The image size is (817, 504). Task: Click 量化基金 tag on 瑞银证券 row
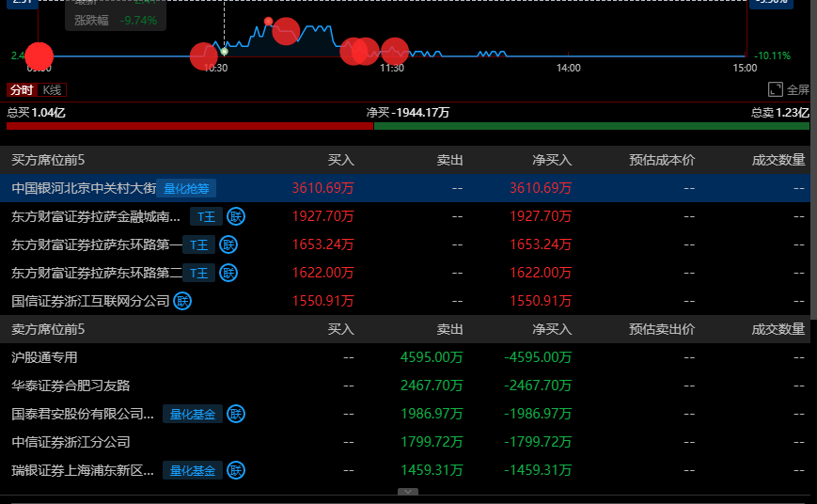pyautogui.click(x=193, y=470)
